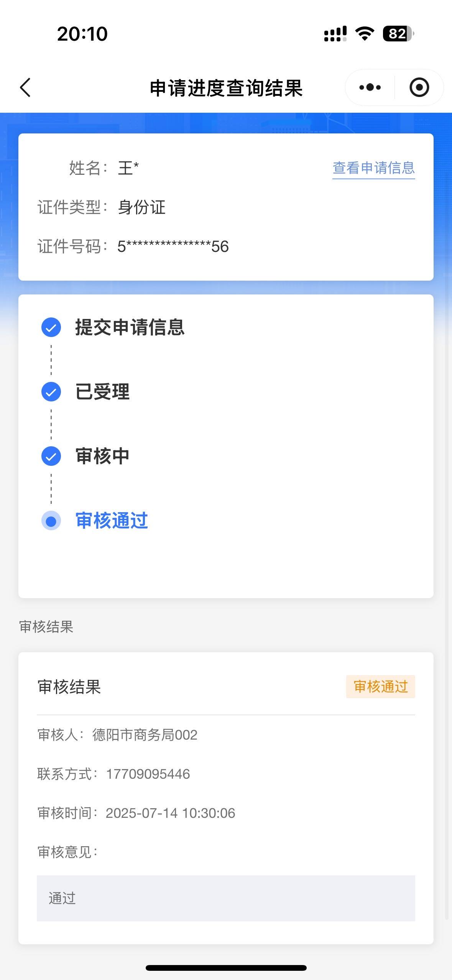Tap the mini program close target icon
Screen dimensions: 452x980
tap(419, 87)
